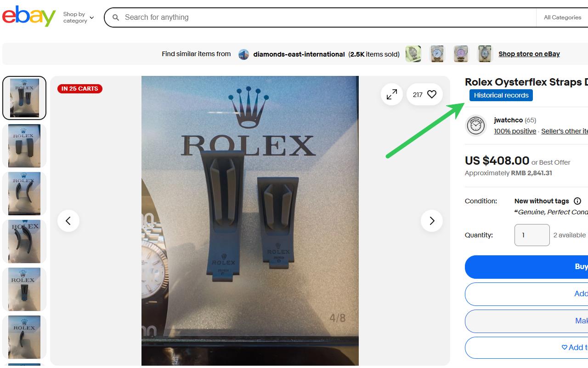
Task: Open jwatchco seller profile link
Action: tap(508, 120)
